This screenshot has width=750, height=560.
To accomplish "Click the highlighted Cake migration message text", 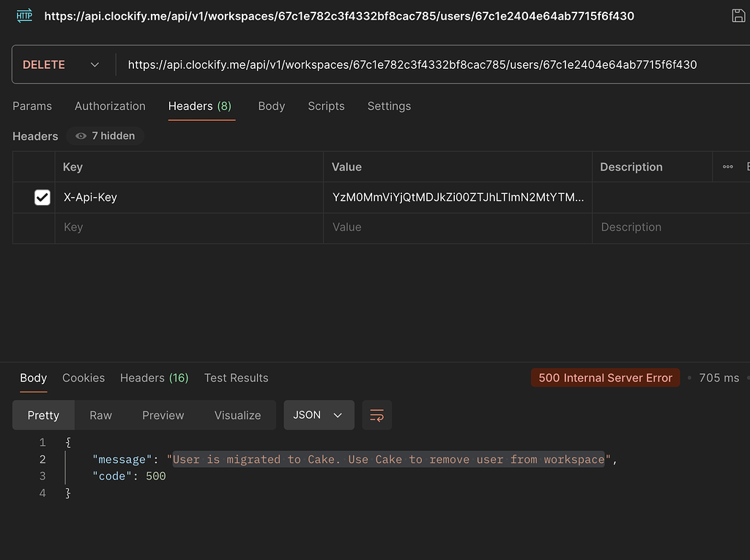I will click(388, 460).
